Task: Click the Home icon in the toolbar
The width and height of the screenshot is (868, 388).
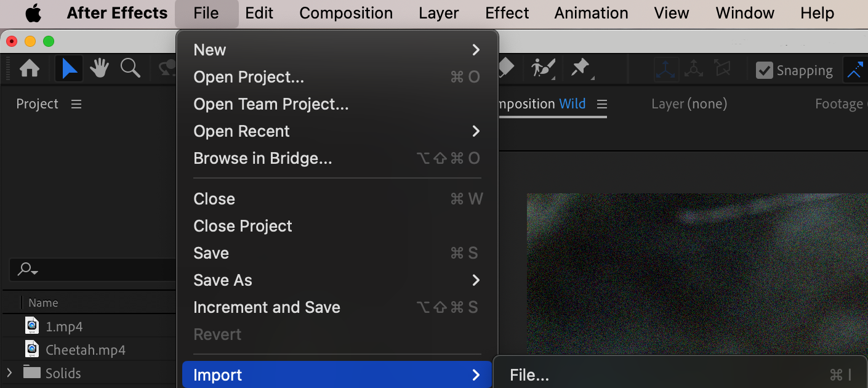Action: click(29, 69)
